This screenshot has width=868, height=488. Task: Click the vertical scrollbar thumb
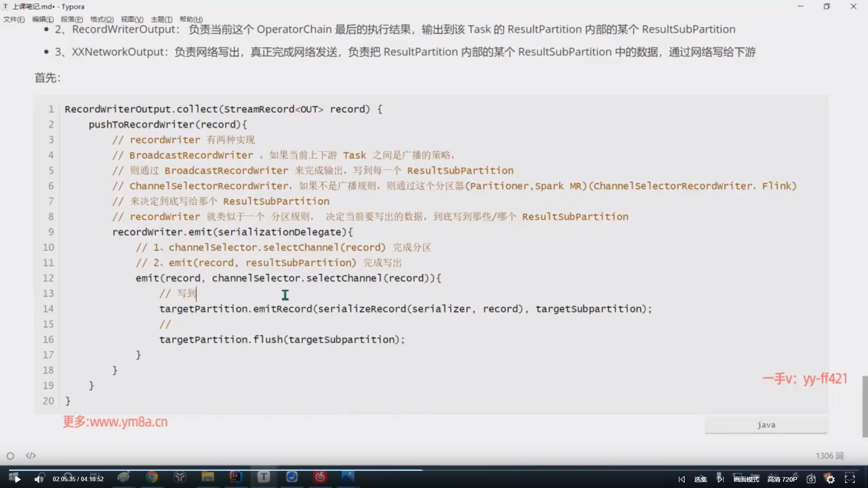865,406
